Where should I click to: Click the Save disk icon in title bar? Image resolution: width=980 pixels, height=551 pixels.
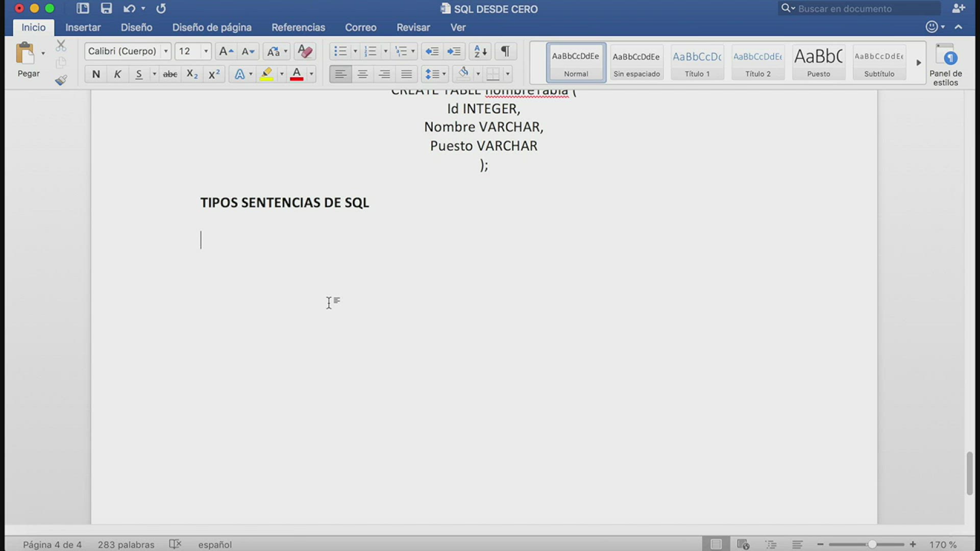(106, 8)
